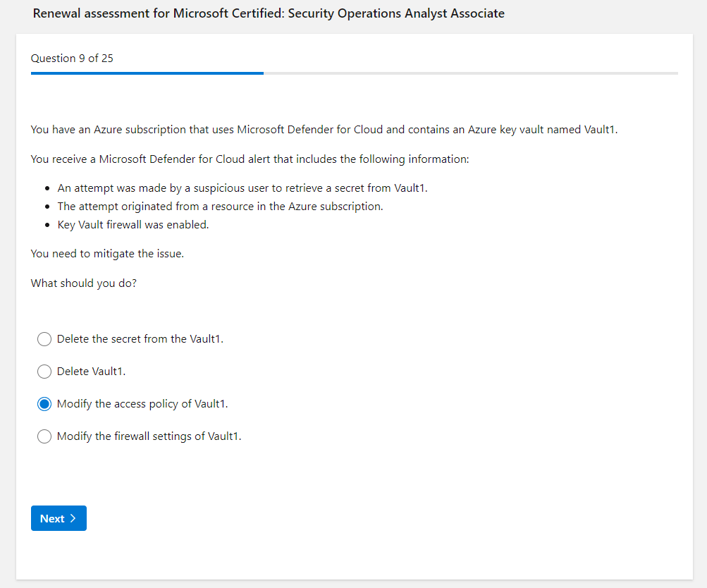Click the 'Question 9 of 25' label
Screen dimensions: 707x588
point(72,59)
